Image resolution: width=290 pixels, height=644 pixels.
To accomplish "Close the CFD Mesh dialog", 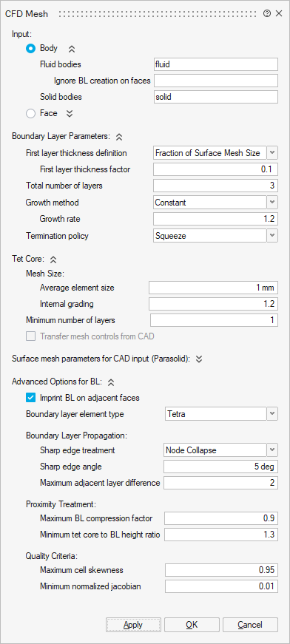I will coord(279,13).
